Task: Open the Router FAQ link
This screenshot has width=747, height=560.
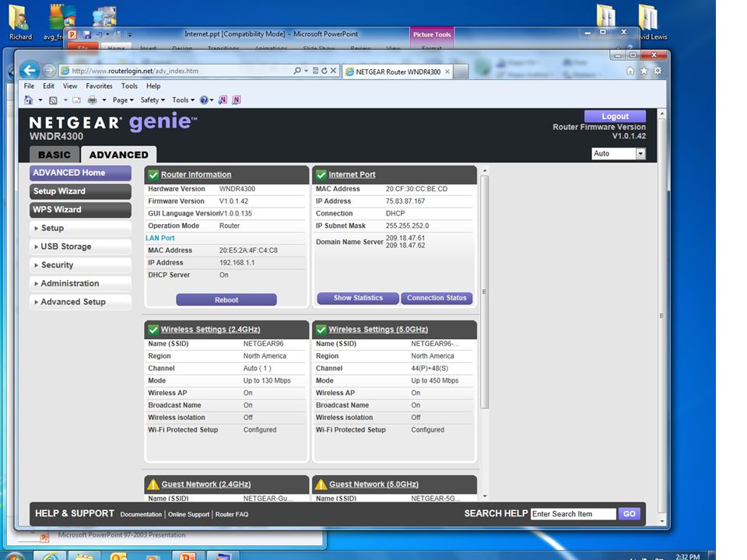Action: pyautogui.click(x=232, y=514)
